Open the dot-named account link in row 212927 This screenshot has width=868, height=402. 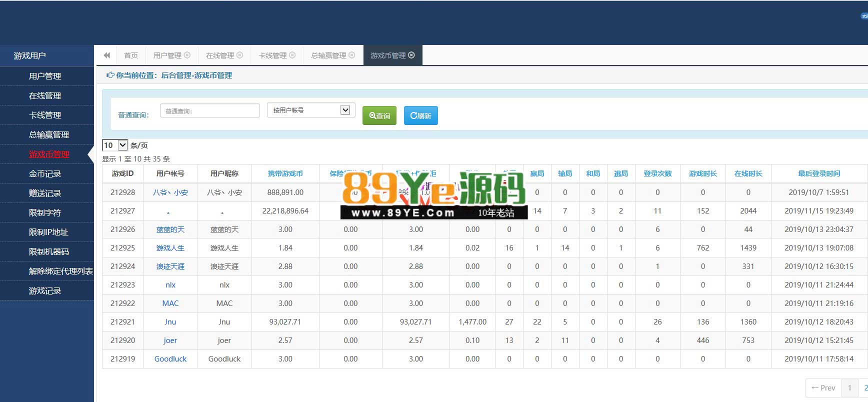168,212
